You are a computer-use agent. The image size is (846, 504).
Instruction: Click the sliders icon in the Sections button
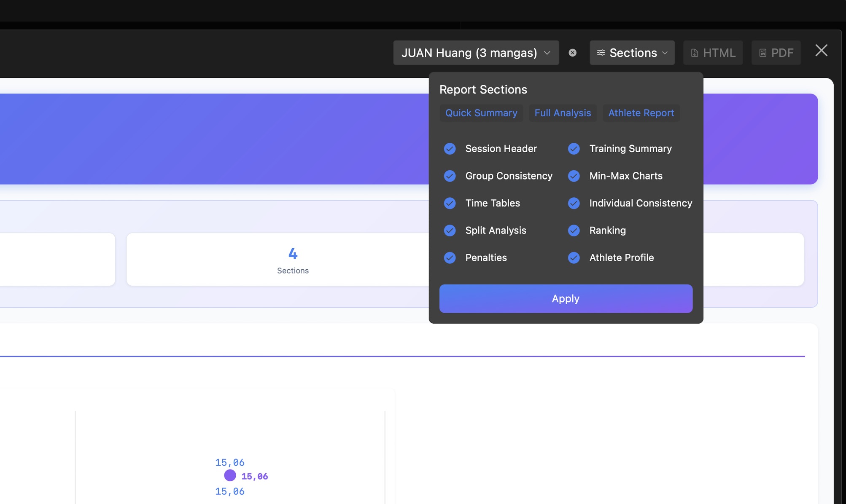(601, 53)
